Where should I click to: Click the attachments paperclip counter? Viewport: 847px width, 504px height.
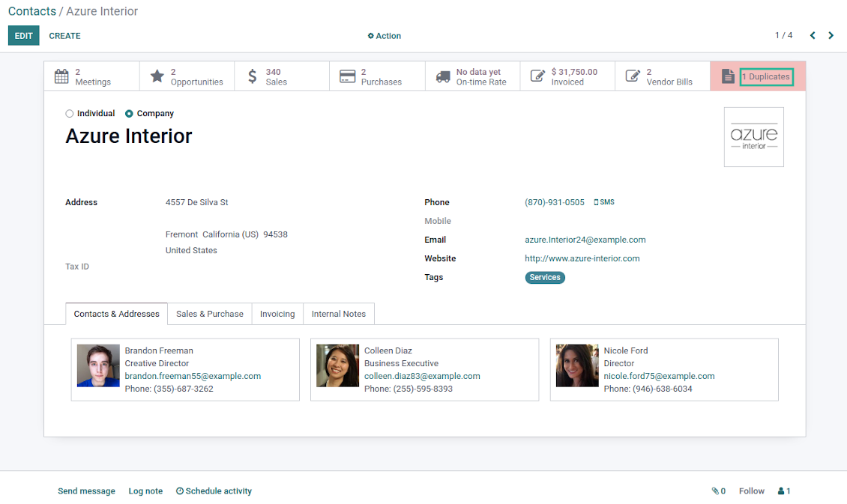click(x=718, y=491)
